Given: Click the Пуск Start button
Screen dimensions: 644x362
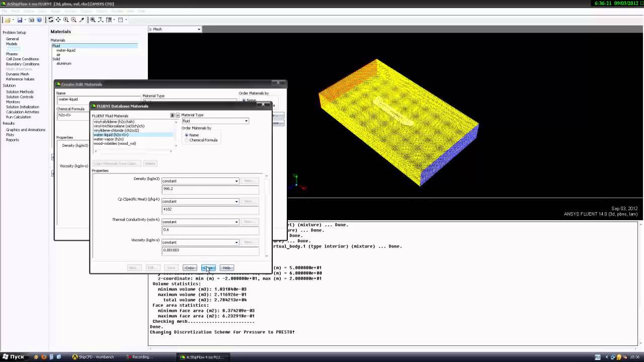Looking at the screenshot, I should 14,357.
